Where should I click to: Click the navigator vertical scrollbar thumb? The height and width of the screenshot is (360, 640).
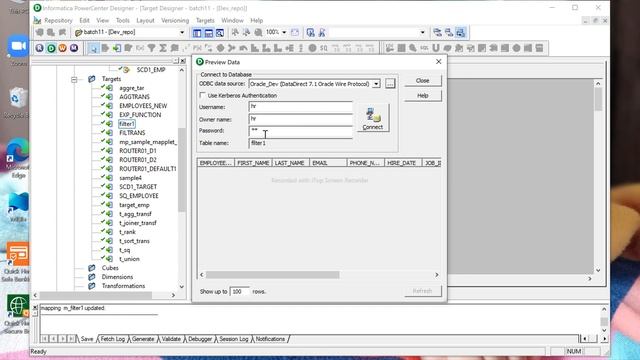pyautogui.click(x=182, y=169)
